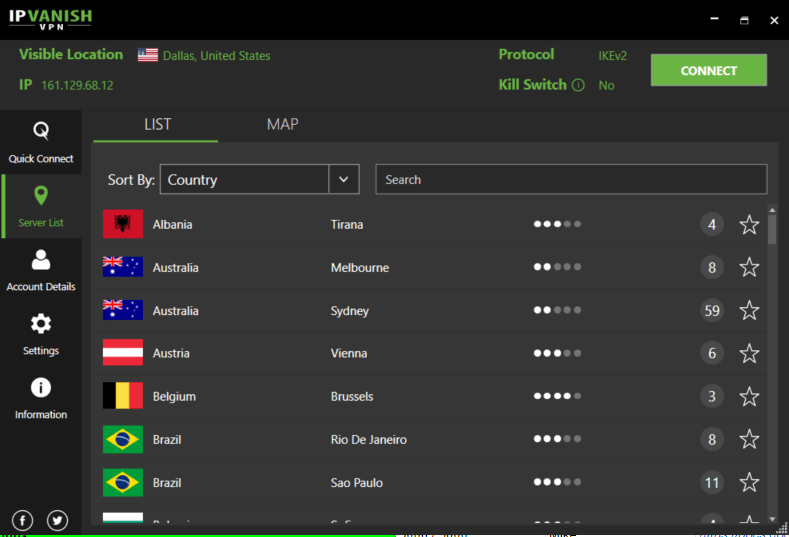789x537 pixels.
Task: Click the scrollbar down arrow
Action: tap(772, 519)
